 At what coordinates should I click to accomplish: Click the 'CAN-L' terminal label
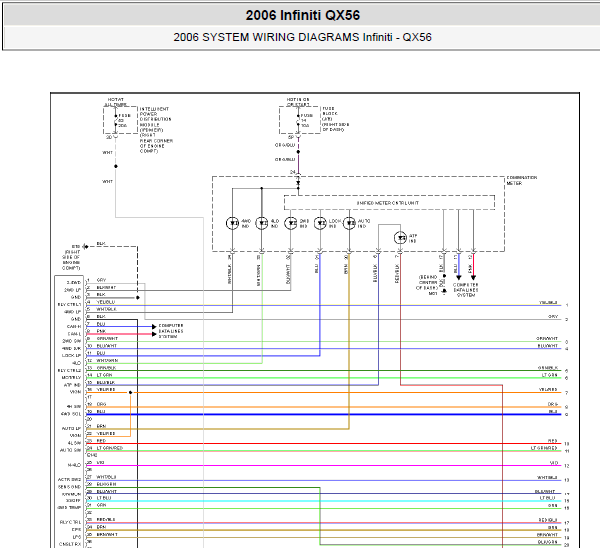tap(74, 334)
